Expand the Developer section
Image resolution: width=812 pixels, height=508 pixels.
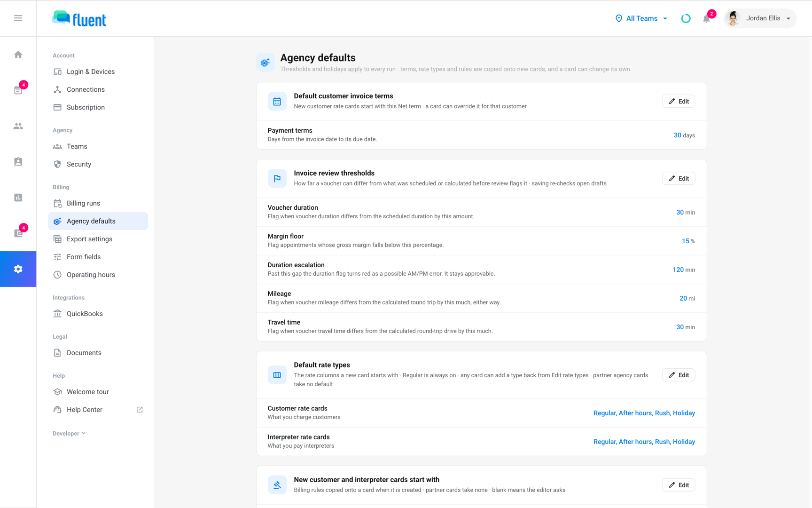point(69,434)
